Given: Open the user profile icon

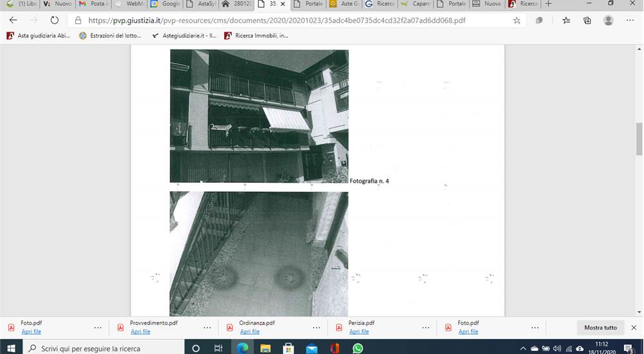Looking at the screenshot, I should click(x=609, y=20).
